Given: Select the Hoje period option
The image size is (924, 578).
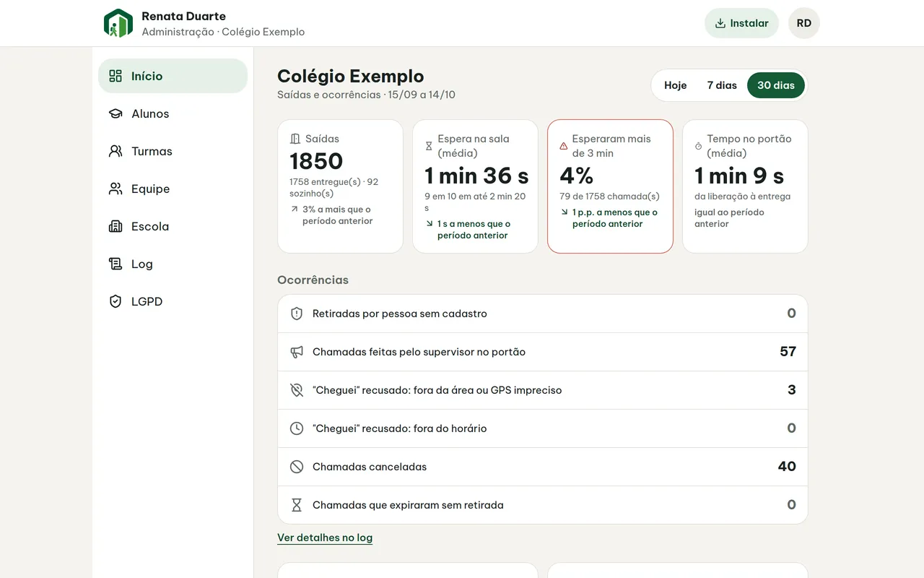Looking at the screenshot, I should pos(675,85).
